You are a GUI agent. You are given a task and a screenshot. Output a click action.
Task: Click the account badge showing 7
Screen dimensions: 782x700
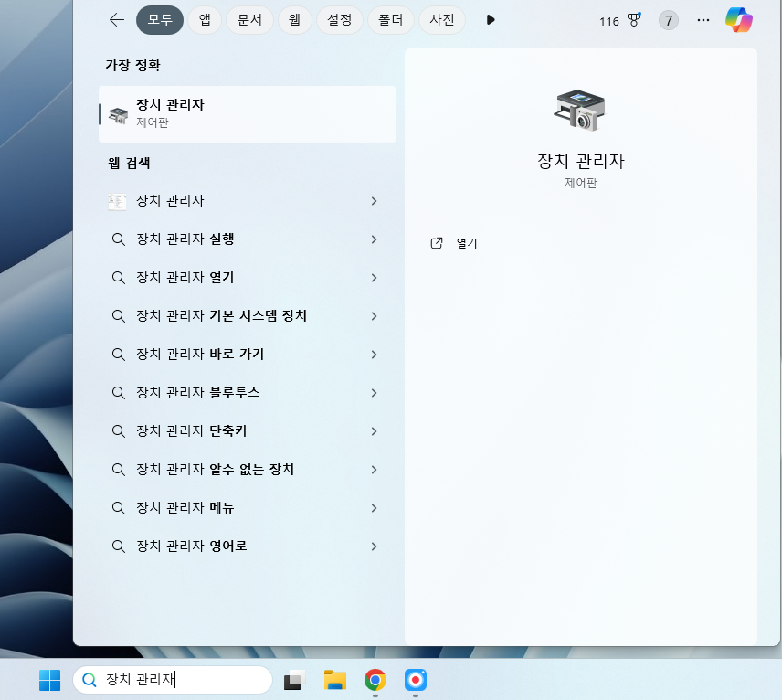click(x=669, y=20)
